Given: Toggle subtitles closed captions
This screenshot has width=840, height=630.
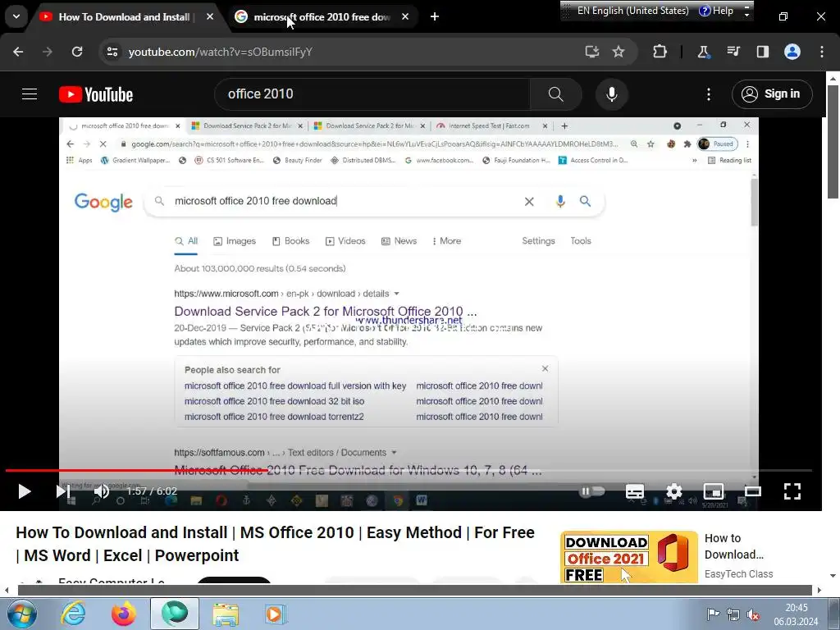Looking at the screenshot, I should [635, 491].
